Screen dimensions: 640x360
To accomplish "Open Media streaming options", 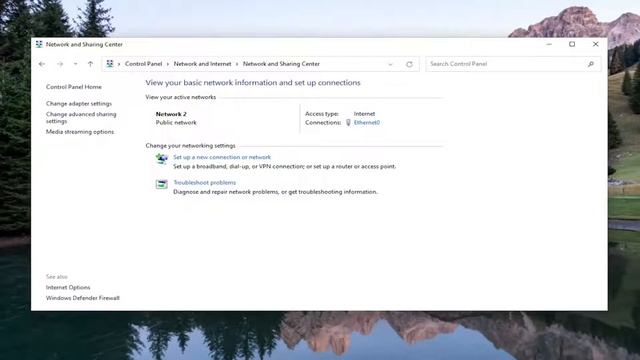I will click(80, 132).
